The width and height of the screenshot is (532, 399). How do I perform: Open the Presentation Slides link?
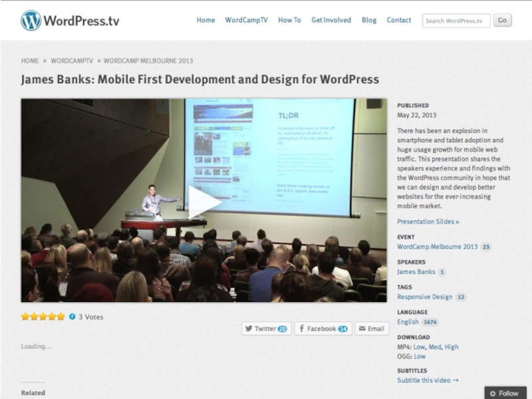pyautogui.click(x=428, y=221)
